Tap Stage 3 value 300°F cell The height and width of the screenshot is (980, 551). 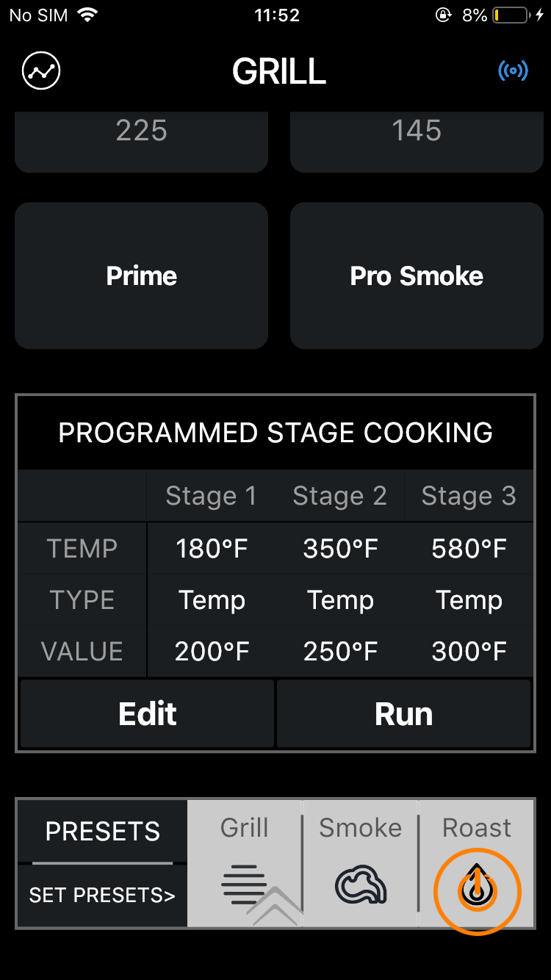coord(469,652)
